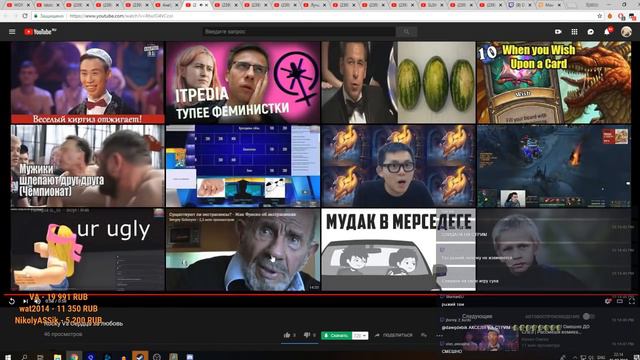
Task: Switch to the third browser tab
Action: [x=77, y=5]
